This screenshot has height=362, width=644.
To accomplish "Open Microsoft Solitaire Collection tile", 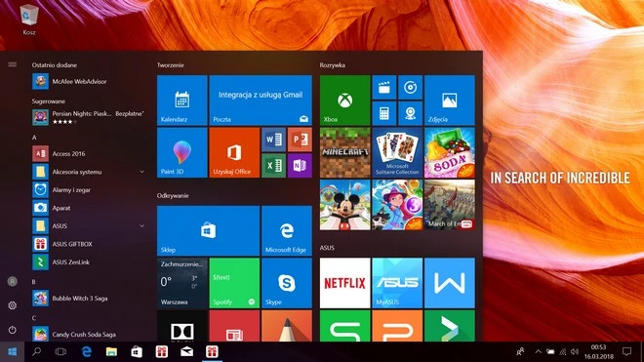I will [x=397, y=152].
